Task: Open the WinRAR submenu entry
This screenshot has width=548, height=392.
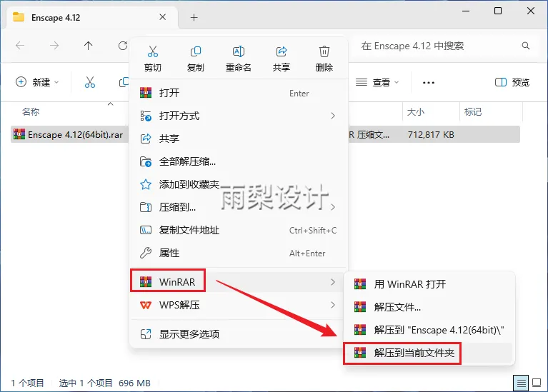Action: [239, 281]
